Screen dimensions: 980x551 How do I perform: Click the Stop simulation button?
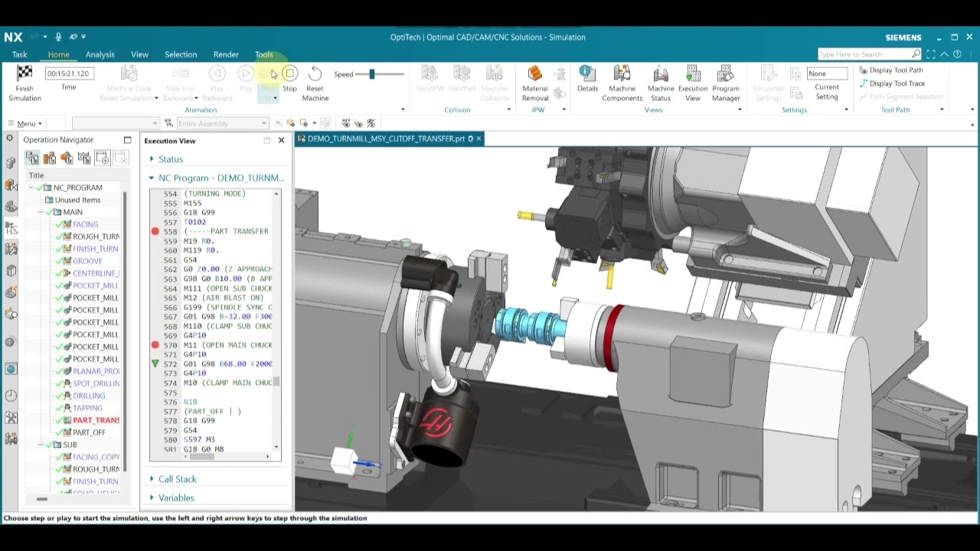(289, 74)
